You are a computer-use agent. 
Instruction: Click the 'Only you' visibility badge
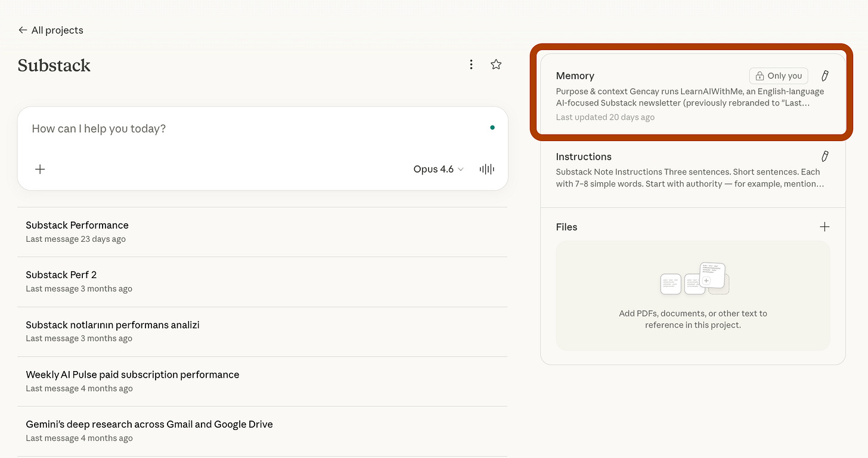779,76
